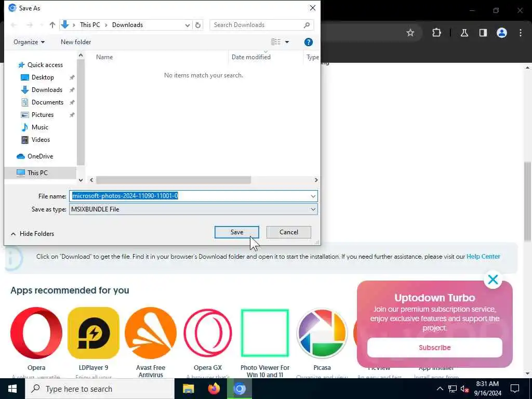Click the Back navigation arrow

(x=14, y=25)
